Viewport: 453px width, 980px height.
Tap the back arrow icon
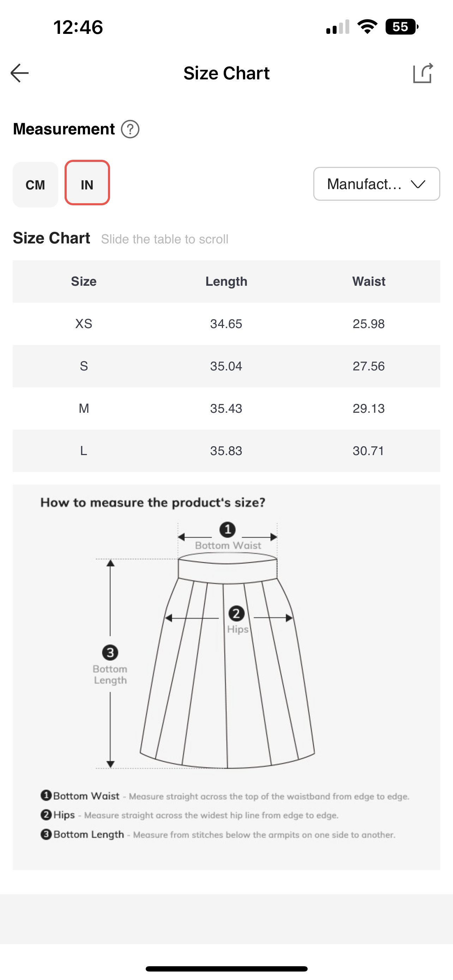pos(20,73)
